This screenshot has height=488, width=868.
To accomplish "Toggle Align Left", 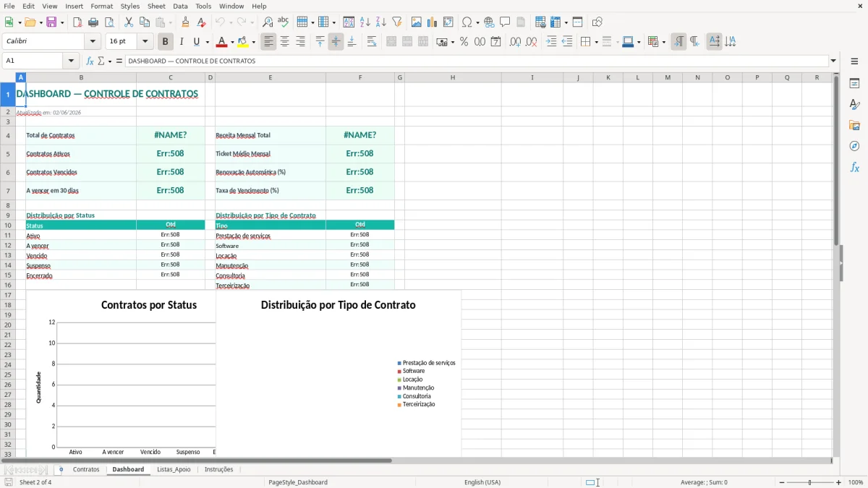I will tap(268, 42).
